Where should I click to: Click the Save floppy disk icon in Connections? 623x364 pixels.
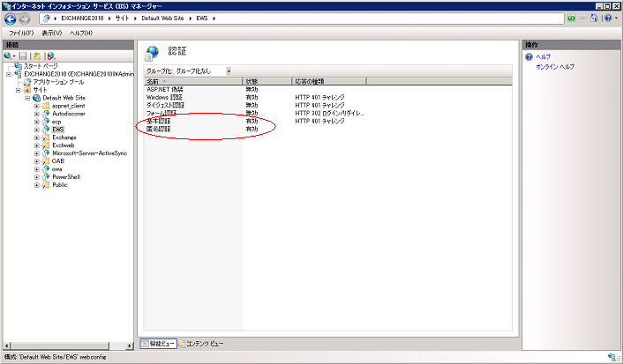point(23,56)
